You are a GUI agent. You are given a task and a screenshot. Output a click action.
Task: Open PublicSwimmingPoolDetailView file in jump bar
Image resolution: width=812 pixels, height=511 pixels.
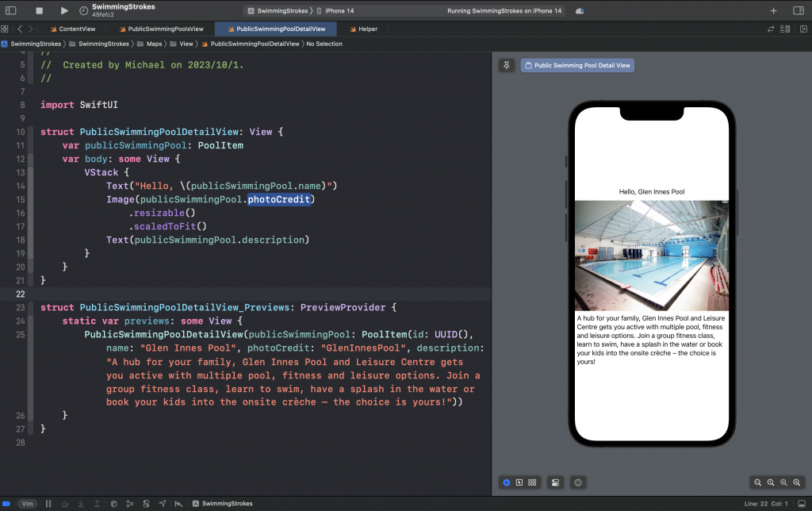pyautogui.click(x=250, y=44)
